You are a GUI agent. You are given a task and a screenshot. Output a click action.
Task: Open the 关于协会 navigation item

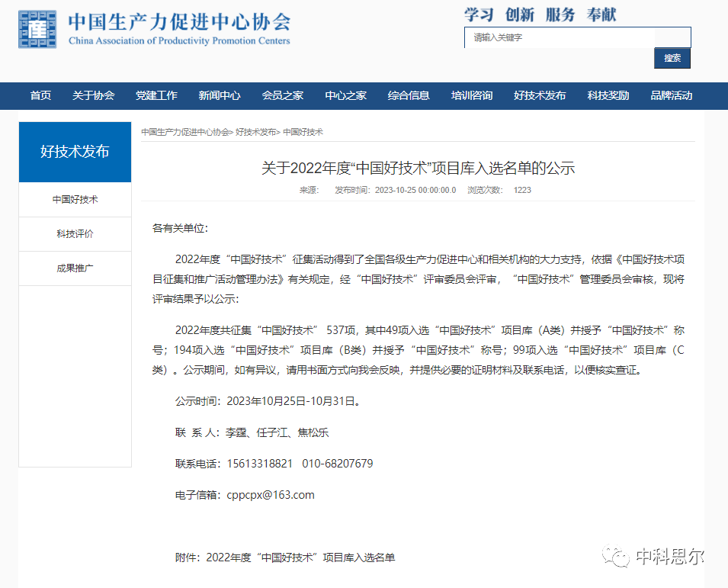click(x=93, y=95)
